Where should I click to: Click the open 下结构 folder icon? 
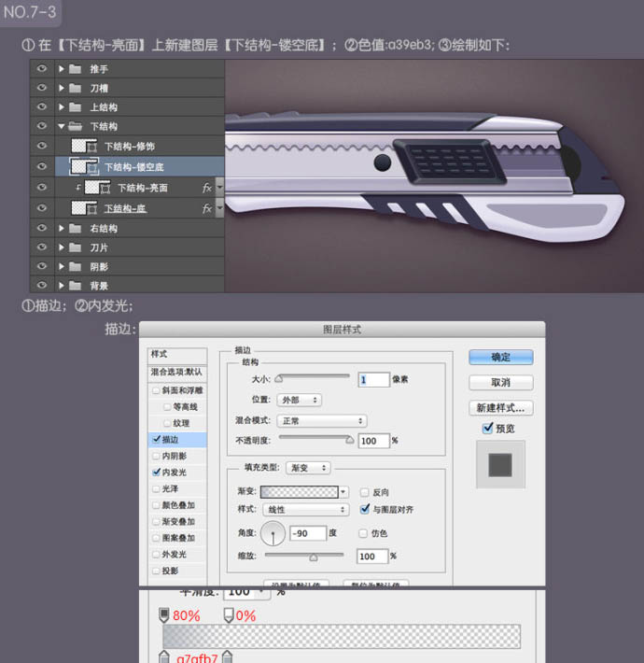pos(76,126)
